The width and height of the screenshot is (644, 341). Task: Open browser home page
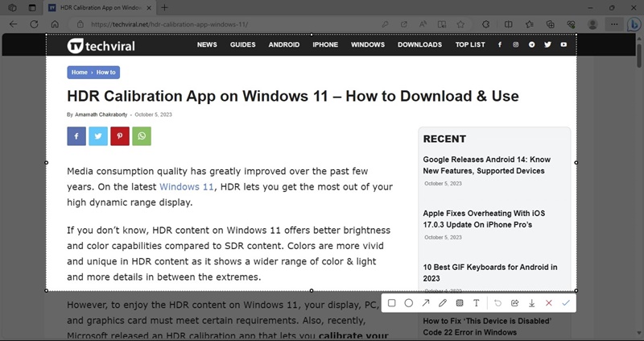(x=55, y=24)
